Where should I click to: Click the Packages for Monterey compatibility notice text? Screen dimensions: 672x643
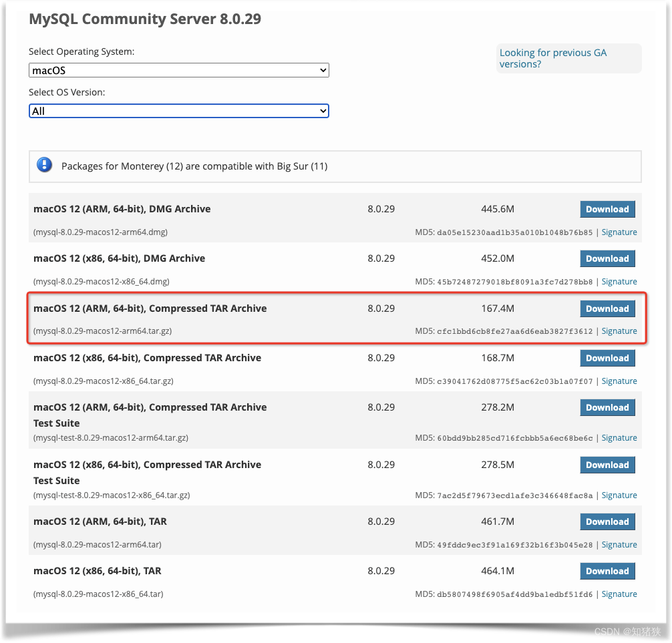pyautogui.click(x=194, y=166)
